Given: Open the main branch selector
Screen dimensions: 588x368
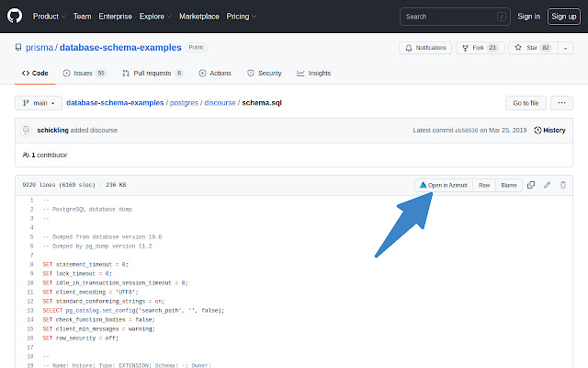Looking at the screenshot, I should click(38, 103).
